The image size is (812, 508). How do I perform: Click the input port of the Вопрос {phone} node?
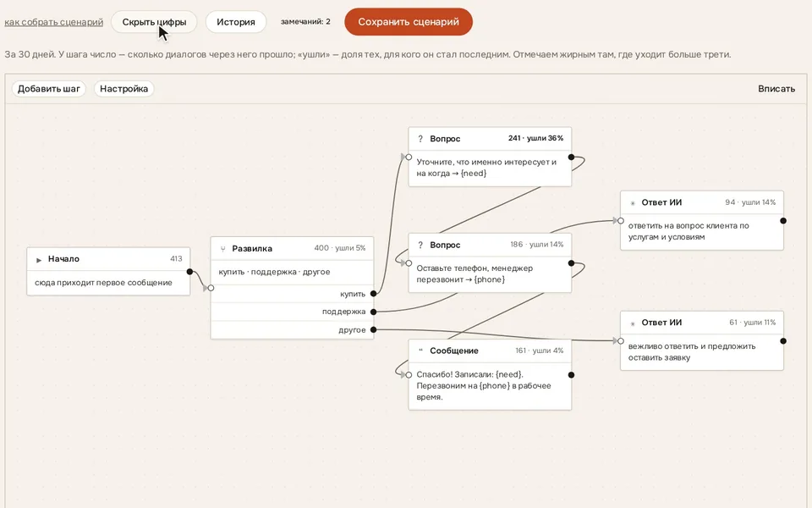pyautogui.click(x=409, y=263)
